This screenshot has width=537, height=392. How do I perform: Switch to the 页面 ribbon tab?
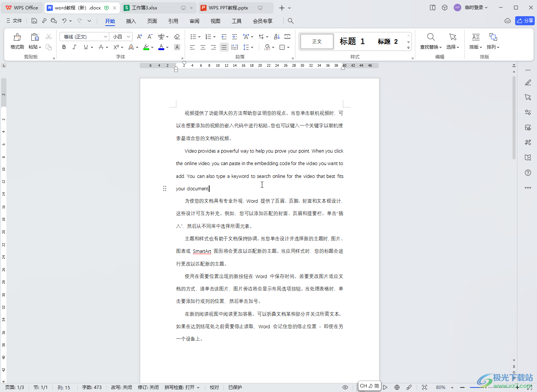(x=152, y=21)
